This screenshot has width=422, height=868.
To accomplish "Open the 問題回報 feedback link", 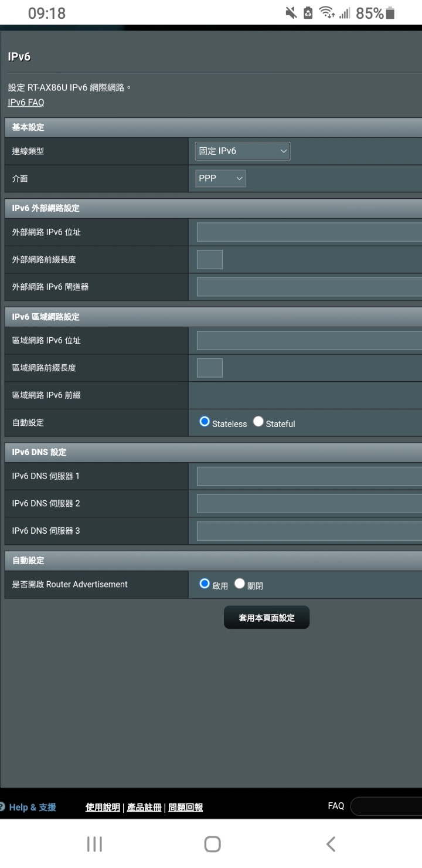I will (186, 808).
